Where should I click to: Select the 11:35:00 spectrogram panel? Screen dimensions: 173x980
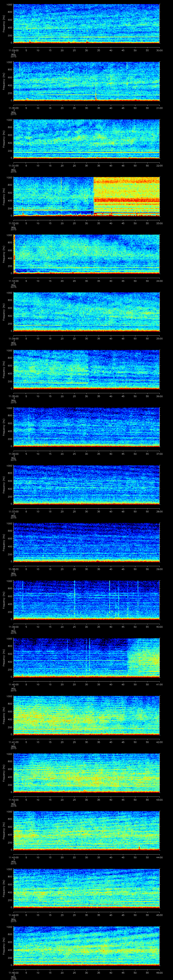pos(87,369)
